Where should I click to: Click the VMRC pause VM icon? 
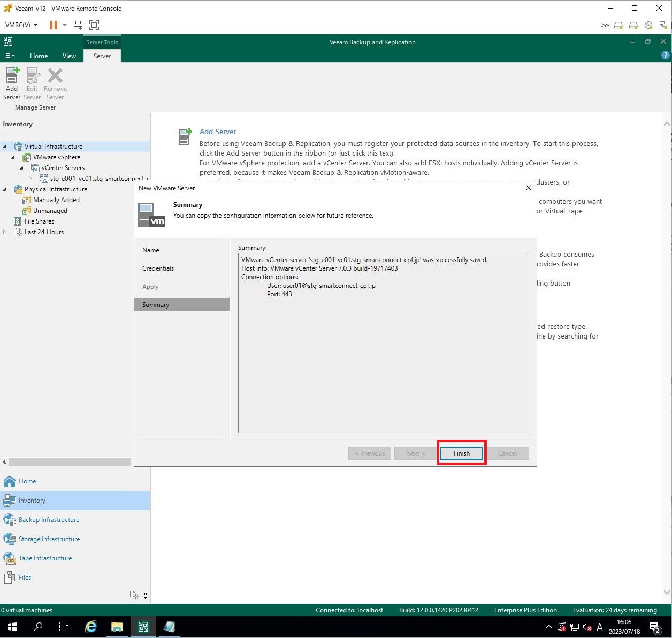[x=54, y=25]
